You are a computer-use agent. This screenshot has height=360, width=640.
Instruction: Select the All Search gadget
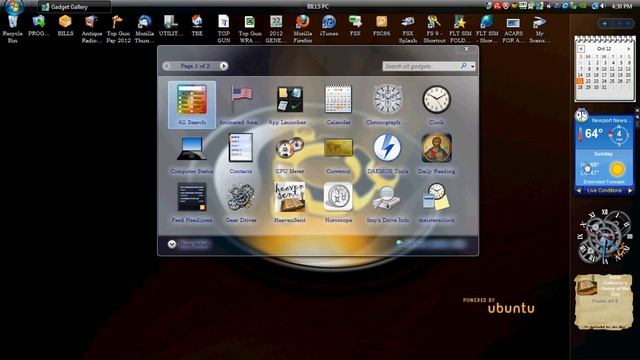192,104
